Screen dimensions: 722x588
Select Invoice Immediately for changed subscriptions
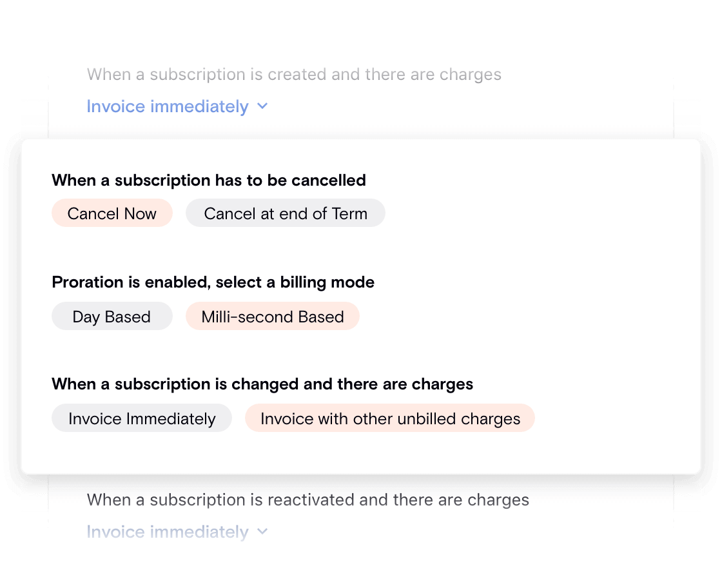(x=141, y=418)
